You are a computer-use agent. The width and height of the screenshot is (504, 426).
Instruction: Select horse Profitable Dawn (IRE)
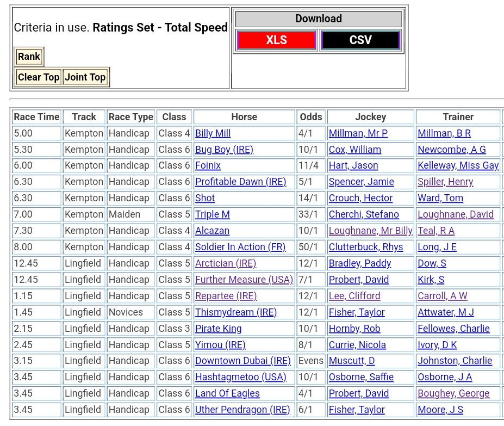point(240,182)
